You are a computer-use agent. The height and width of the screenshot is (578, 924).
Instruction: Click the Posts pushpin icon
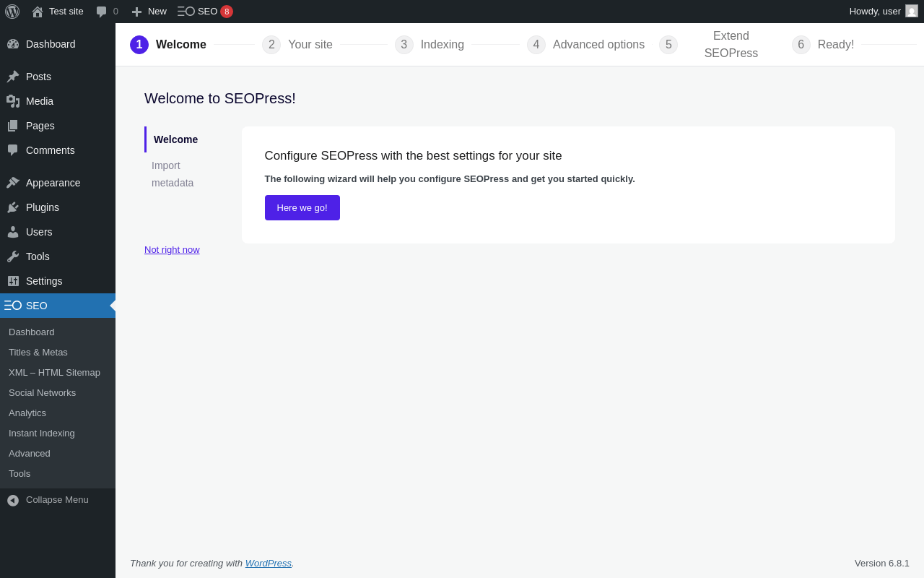[x=13, y=77]
